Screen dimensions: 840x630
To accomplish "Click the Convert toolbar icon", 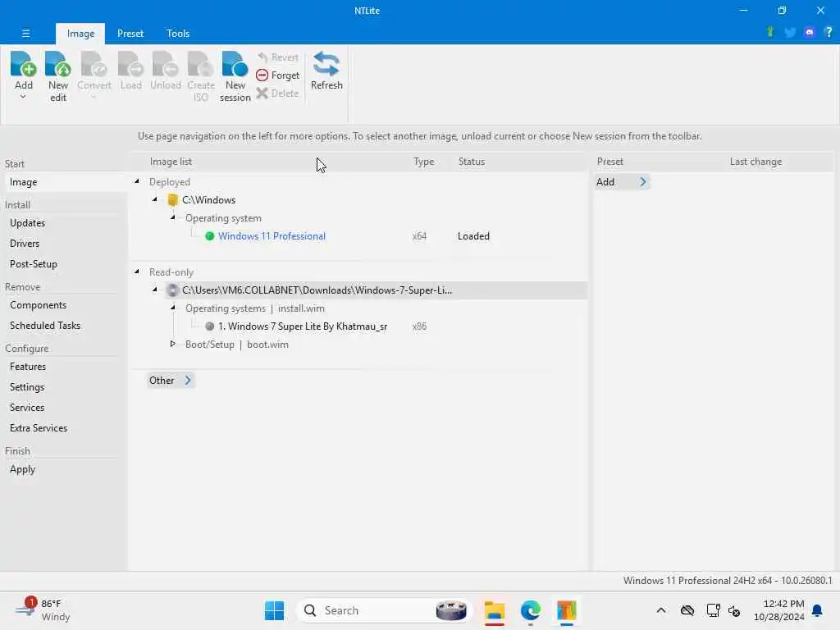I will (x=94, y=64).
